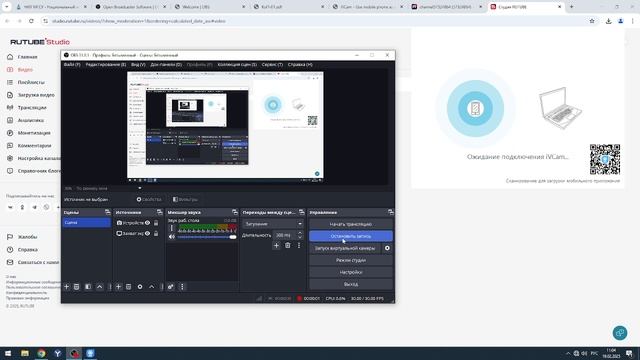Add a new scene in Scenes dock
Screen dimensions: 640x360
tap(67, 287)
